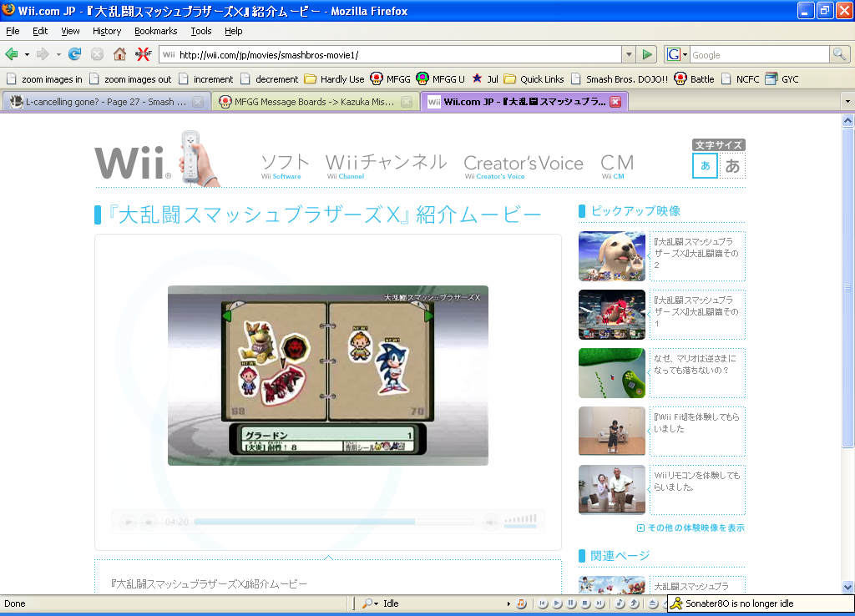
Task: Expand the address bar URL history dropdown
Action: pyautogui.click(x=629, y=54)
